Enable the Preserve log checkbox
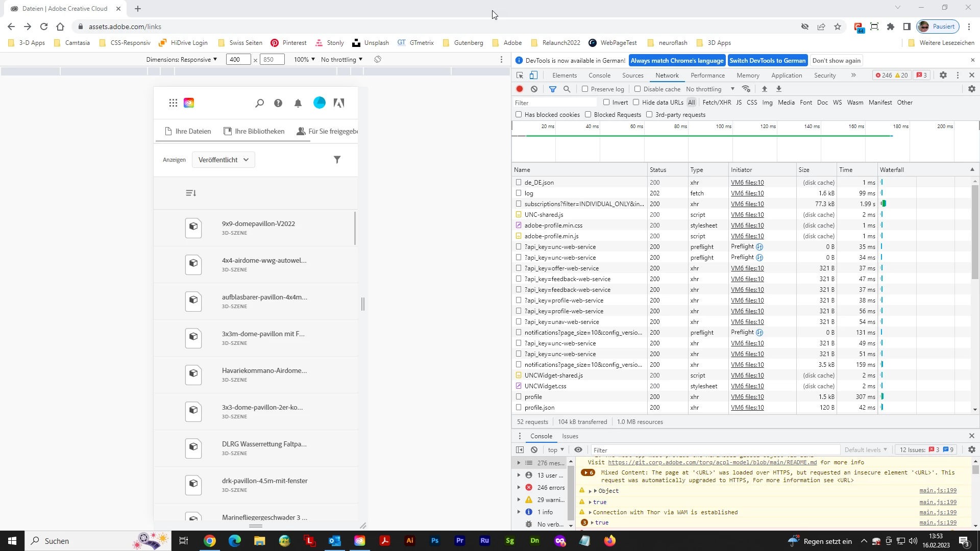 [x=585, y=89]
